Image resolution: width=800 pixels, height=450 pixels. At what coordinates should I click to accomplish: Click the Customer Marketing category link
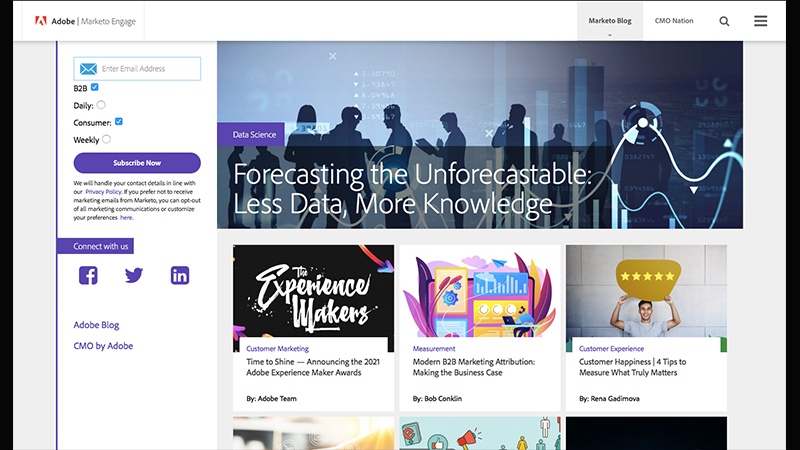tap(278, 349)
